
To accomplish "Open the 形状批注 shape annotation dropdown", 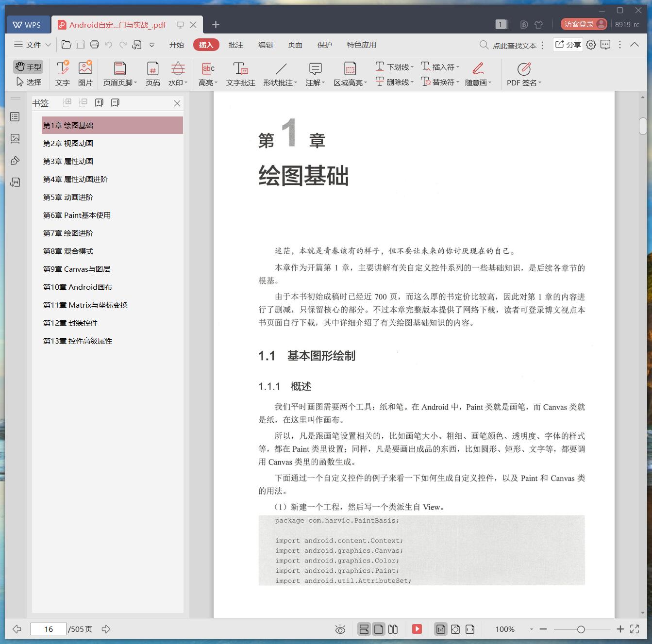I will (x=280, y=74).
